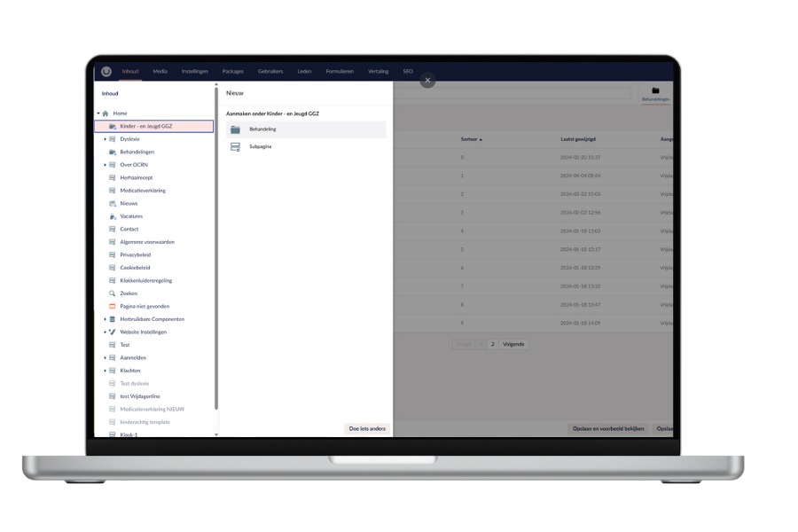Expand the Over OCRN tree node
798x532 pixels.
coord(105,164)
